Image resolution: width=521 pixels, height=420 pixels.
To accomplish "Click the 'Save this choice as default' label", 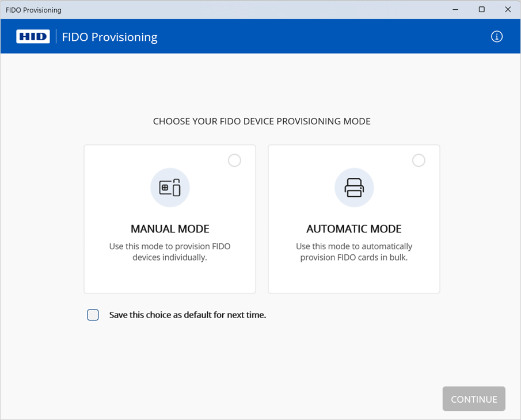I will [187, 315].
